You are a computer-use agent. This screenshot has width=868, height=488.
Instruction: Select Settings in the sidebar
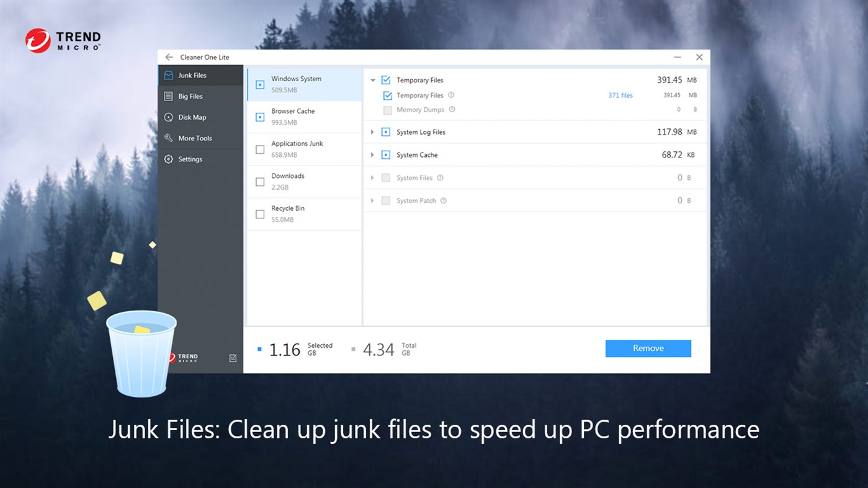(200, 159)
